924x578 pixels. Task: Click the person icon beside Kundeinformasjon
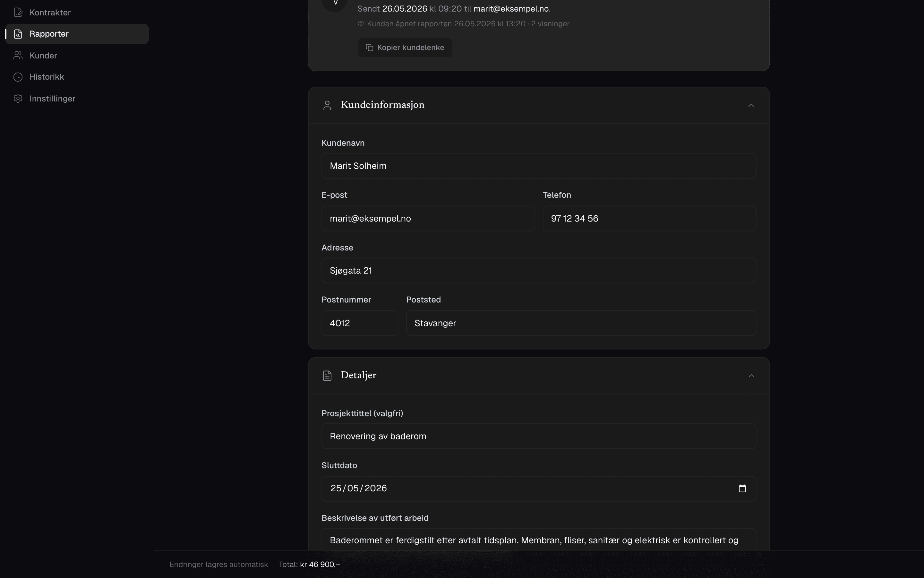point(327,105)
